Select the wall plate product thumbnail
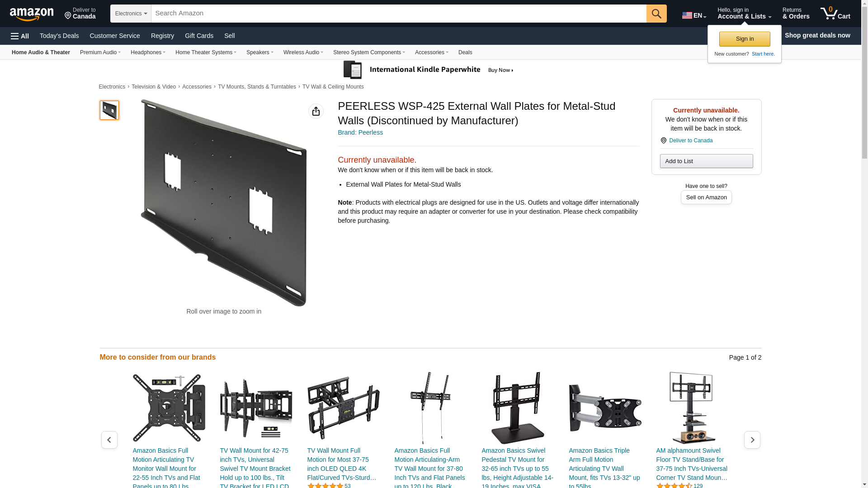This screenshot has width=868, height=488. (x=109, y=110)
